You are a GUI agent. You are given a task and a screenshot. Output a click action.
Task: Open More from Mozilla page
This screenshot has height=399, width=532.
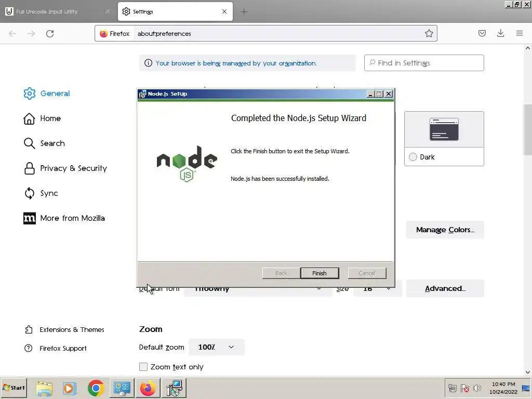click(x=64, y=218)
